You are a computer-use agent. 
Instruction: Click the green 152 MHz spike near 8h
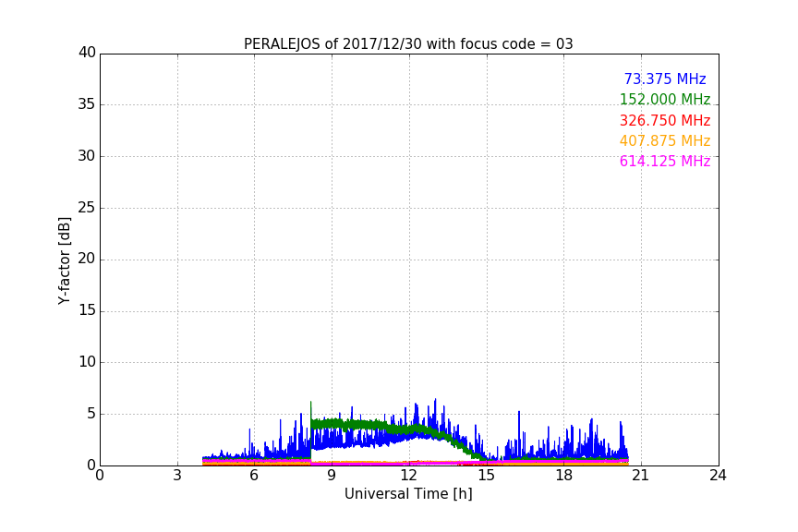point(311,410)
